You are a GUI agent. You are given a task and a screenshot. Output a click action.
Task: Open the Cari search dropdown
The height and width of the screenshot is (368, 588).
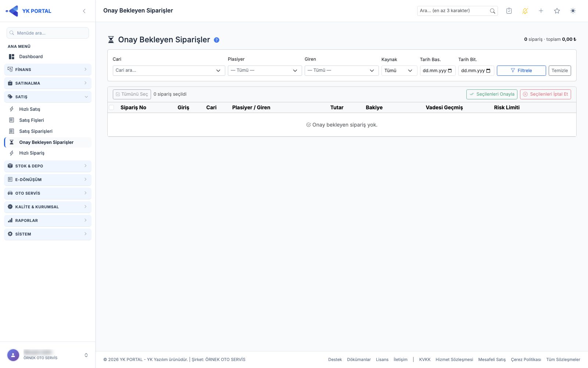(x=169, y=71)
